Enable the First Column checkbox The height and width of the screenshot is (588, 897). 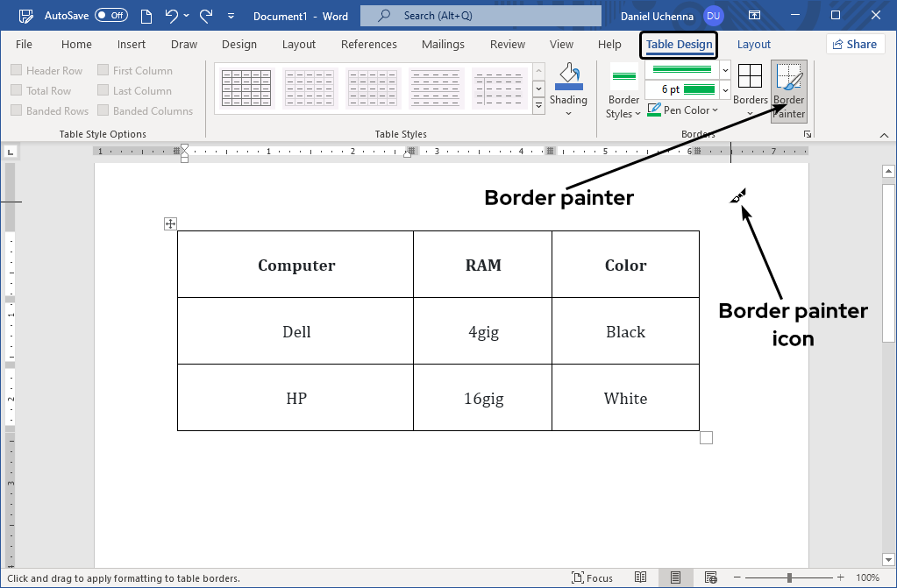pos(103,70)
